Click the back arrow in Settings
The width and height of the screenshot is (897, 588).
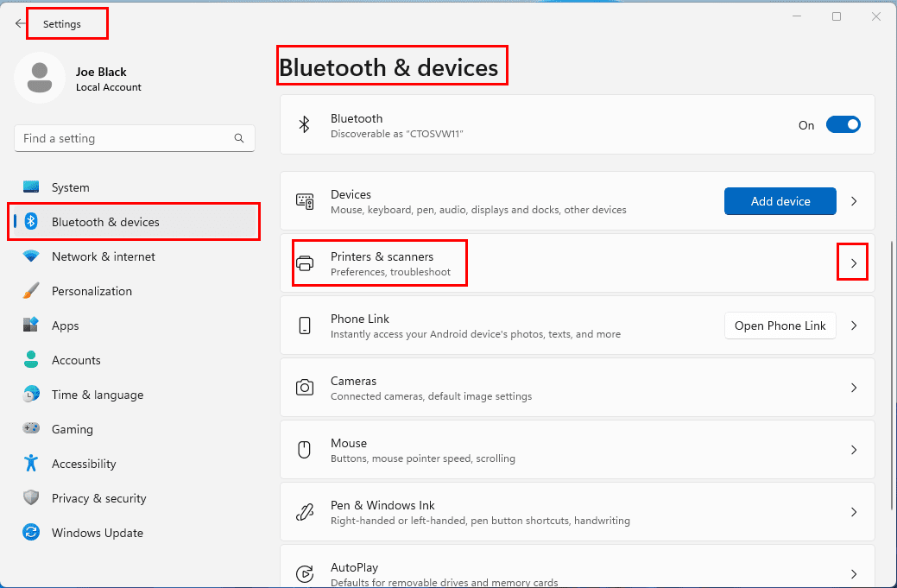[x=21, y=24]
